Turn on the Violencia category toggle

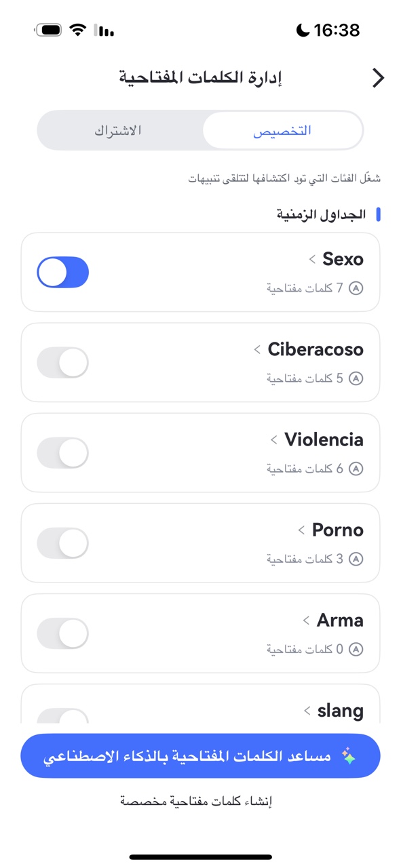click(x=62, y=452)
